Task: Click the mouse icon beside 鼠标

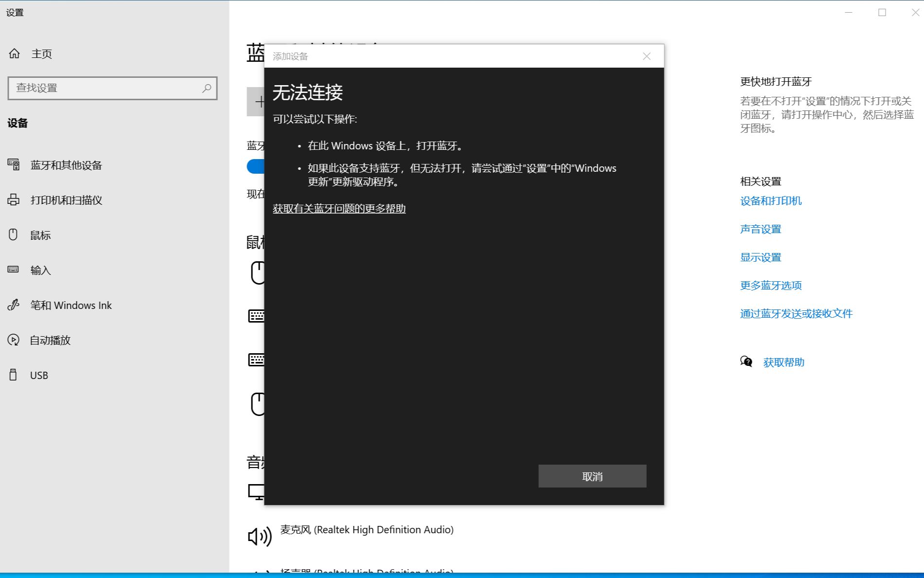Action: coord(13,235)
